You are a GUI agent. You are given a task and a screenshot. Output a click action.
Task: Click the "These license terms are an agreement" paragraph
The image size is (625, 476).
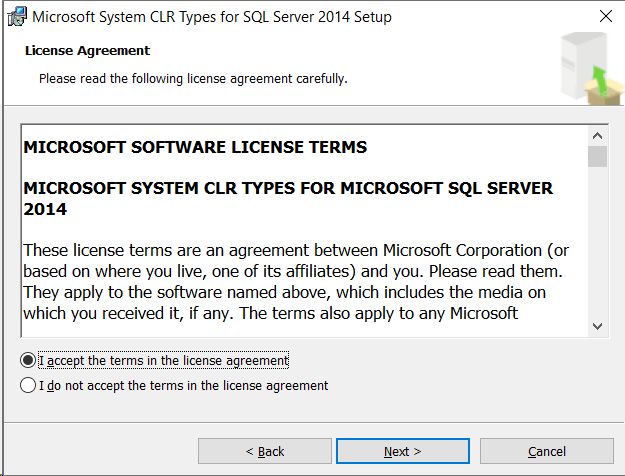tap(296, 282)
